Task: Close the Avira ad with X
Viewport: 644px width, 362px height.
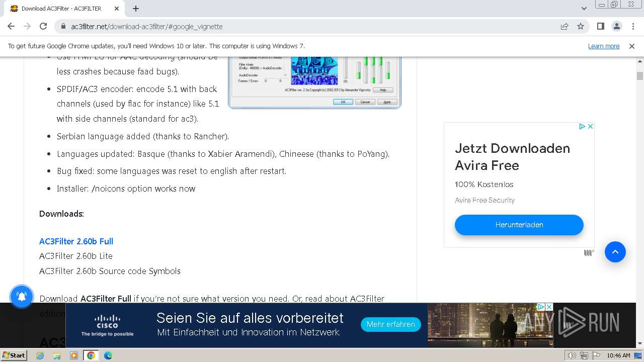Action: pos(591,126)
